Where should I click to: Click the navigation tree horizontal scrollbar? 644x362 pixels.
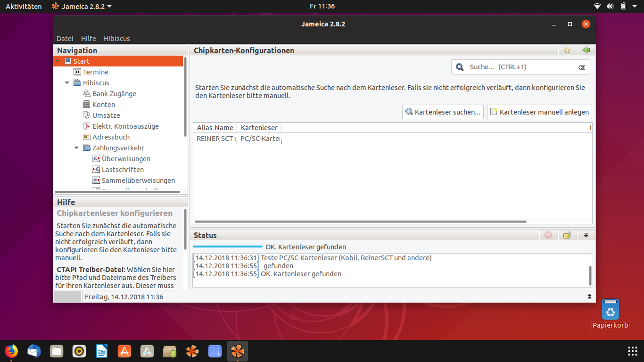(x=117, y=192)
